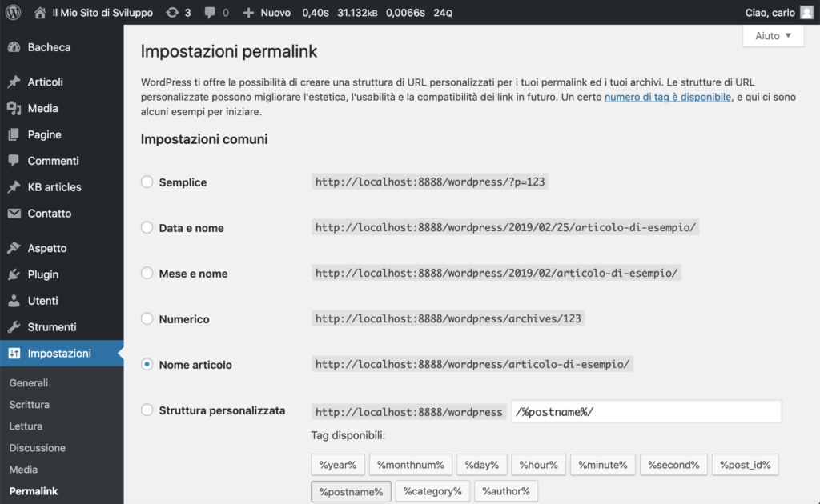Follow the numero di tag è disponibile link
Screen dimensions: 820x504
668,97
